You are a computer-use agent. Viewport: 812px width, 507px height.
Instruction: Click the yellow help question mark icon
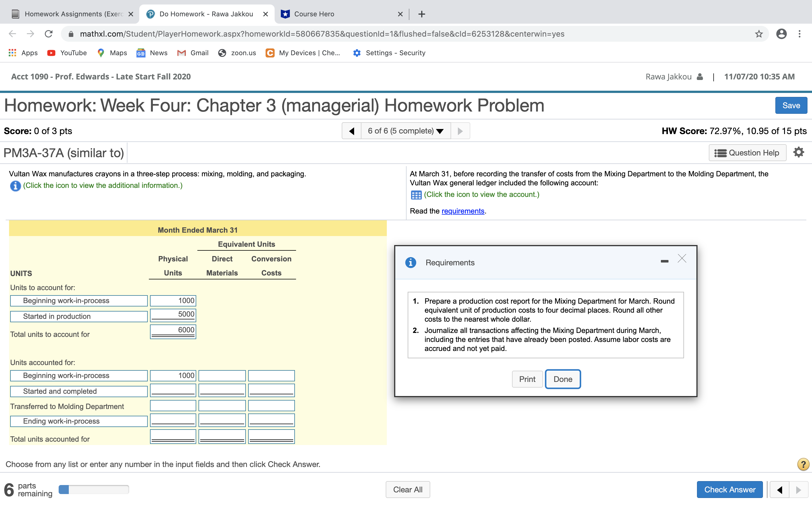pyautogui.click(x=803, y=464)
